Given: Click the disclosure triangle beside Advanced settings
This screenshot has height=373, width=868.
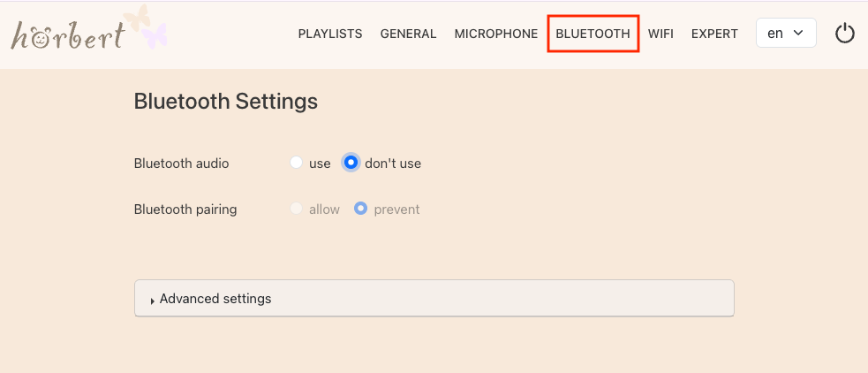Looking at the screenshot, I should click(153, 300).
